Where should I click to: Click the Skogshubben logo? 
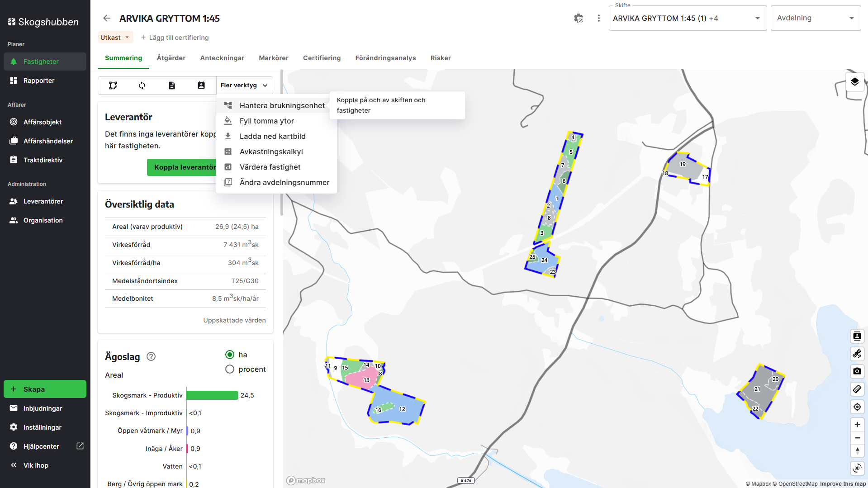[x=43, y=22]
